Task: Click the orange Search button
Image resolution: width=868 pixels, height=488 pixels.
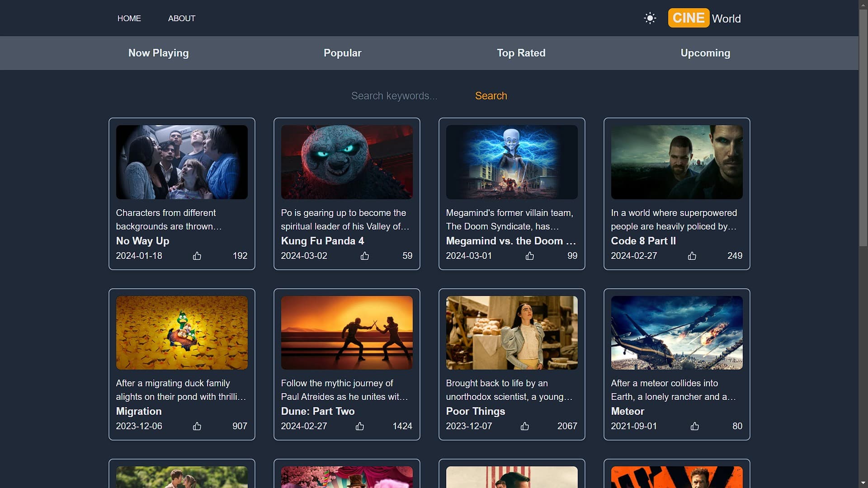Action: tap(491, 96)
